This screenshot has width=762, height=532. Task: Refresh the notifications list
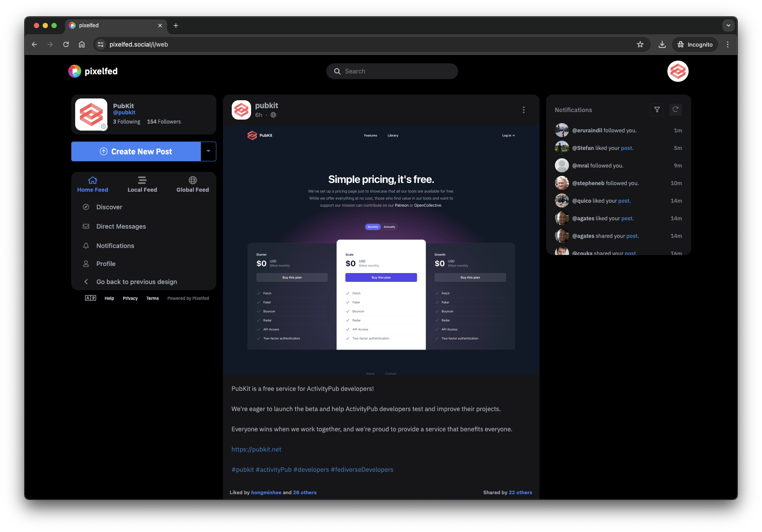pos(675,109)
